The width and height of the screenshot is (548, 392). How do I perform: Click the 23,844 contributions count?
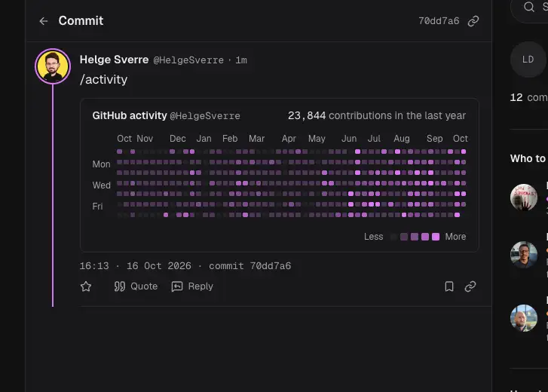(307, 115)
